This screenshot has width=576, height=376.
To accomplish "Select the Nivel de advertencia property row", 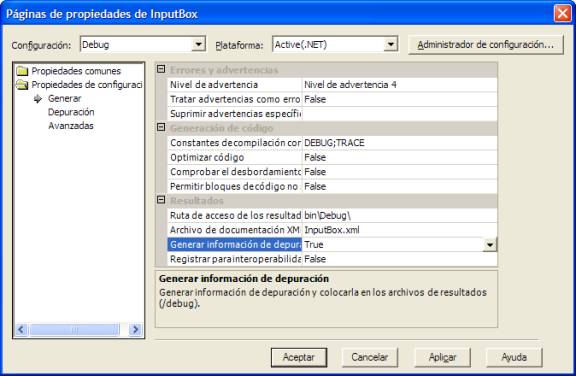I will click(x=332, y=85).
